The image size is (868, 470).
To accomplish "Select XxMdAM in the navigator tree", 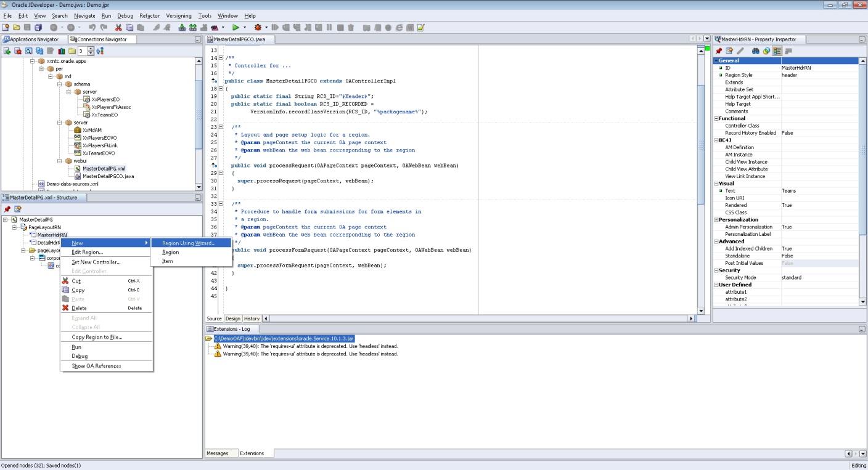I will point(92,130).
